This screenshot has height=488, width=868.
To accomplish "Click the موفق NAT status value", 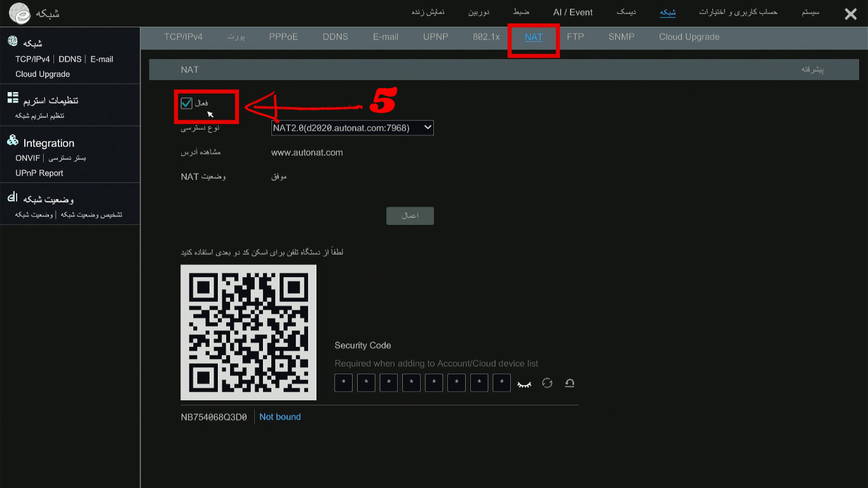I will click(279, 177).
